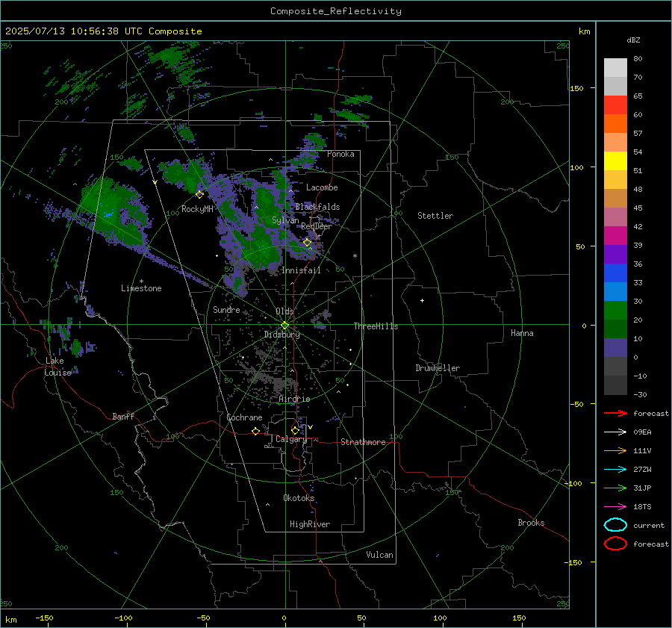Click the 54 dBZ yellow swatch
This screenshot has width=672, height=628.
tap(615, 161)
